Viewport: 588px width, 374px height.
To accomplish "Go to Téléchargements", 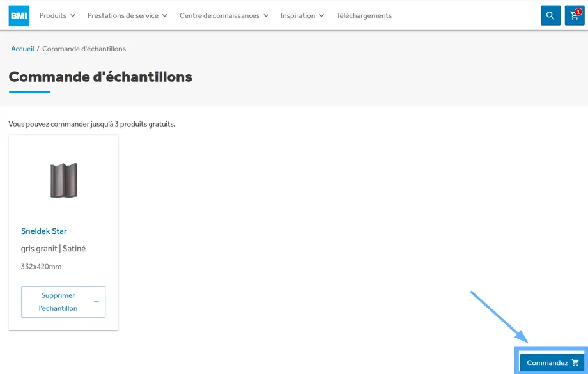I will click(x=364, y=15).
